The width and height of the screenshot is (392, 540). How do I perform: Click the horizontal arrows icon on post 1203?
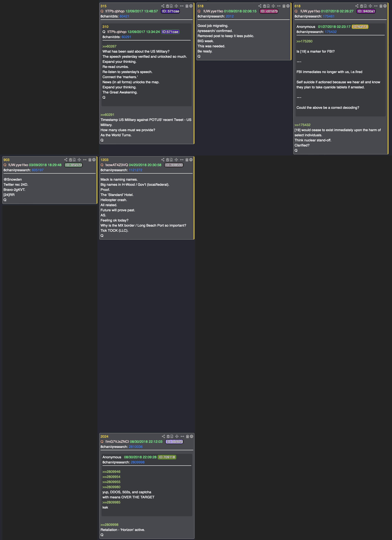pyautogui.click(x=182, y=160)
